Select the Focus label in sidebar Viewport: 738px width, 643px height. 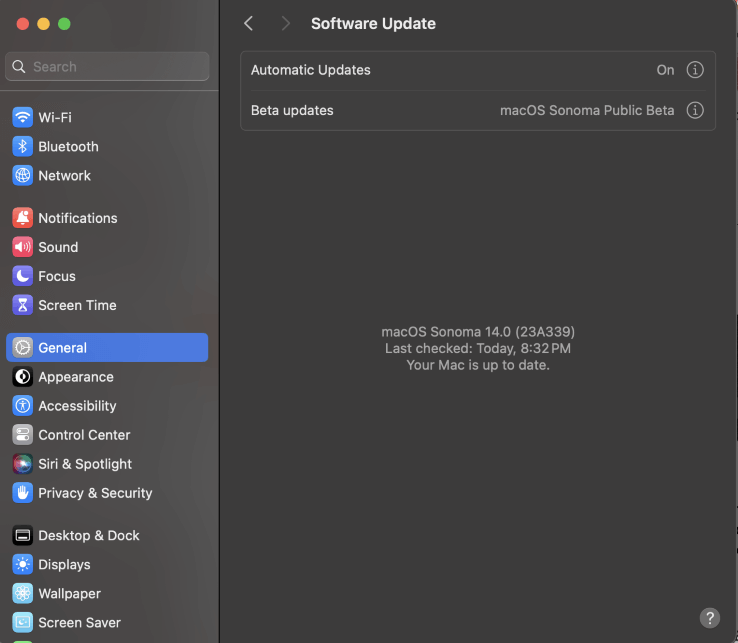[57, 276]
